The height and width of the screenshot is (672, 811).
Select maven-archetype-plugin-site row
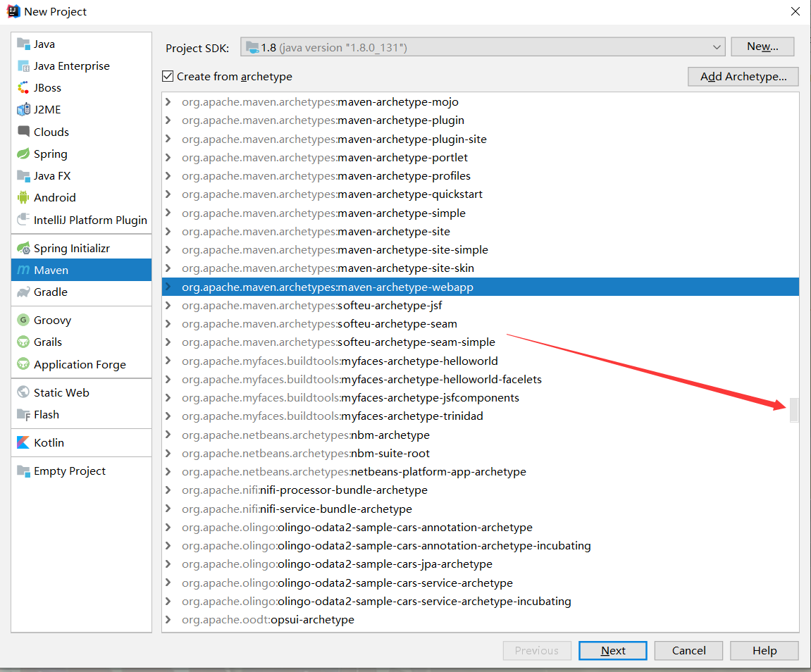pyautogui.click(x=481, y=139)
